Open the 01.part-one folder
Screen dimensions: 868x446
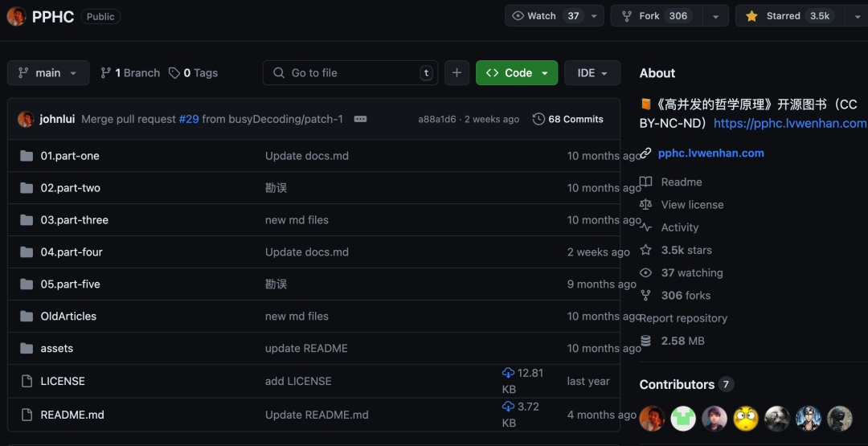(x=70, y=156)
